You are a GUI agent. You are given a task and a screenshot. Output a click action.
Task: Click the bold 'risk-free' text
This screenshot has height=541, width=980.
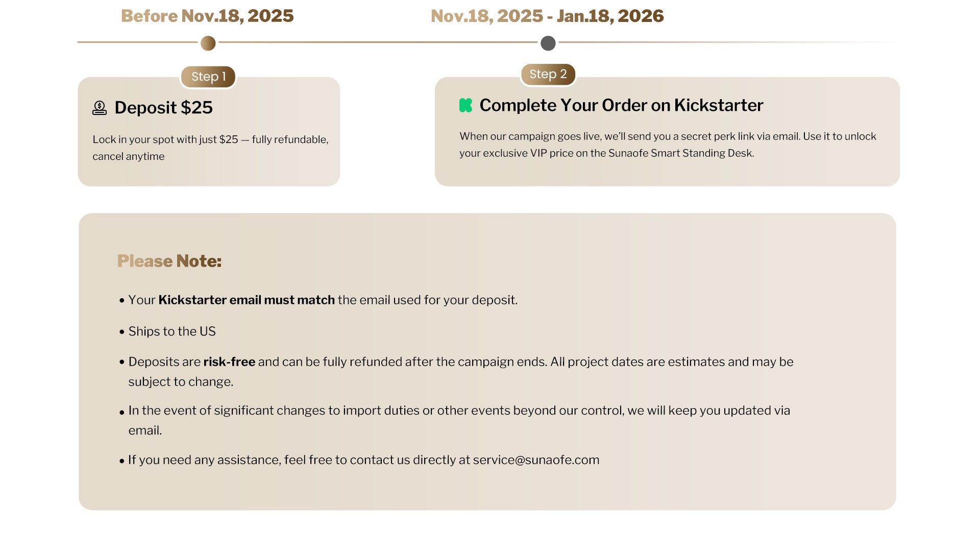click(x=229, y=362)
